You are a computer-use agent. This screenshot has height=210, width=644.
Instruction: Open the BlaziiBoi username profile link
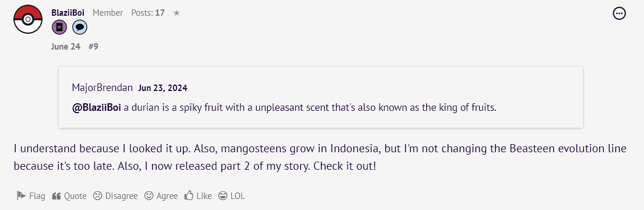[x=68, y=13]
